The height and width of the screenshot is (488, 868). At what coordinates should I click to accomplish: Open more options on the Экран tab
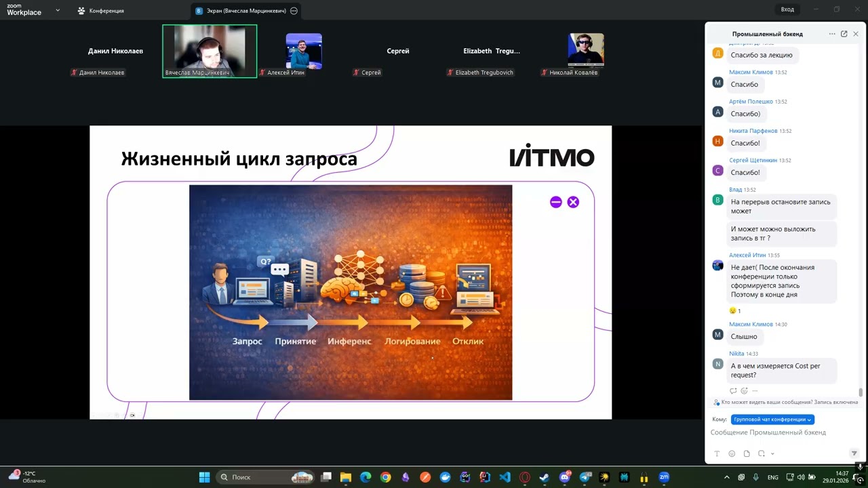click(x=294, y=11)
